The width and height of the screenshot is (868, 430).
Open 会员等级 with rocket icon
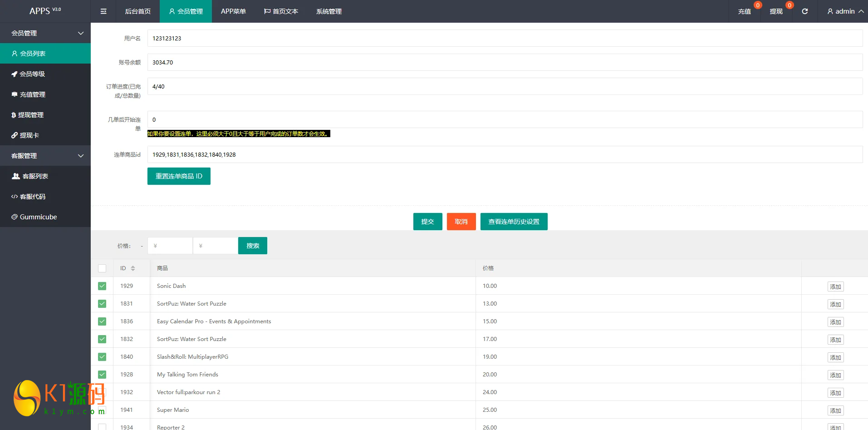point(32,74)
